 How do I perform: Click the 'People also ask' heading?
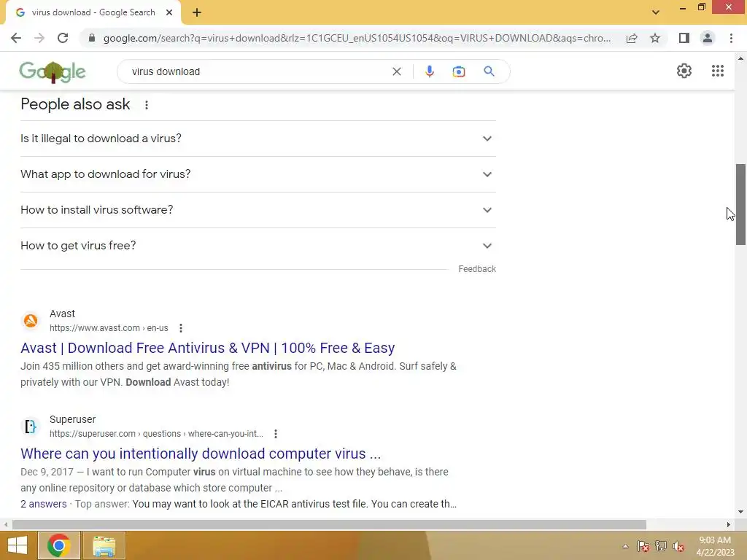point(75,104)
